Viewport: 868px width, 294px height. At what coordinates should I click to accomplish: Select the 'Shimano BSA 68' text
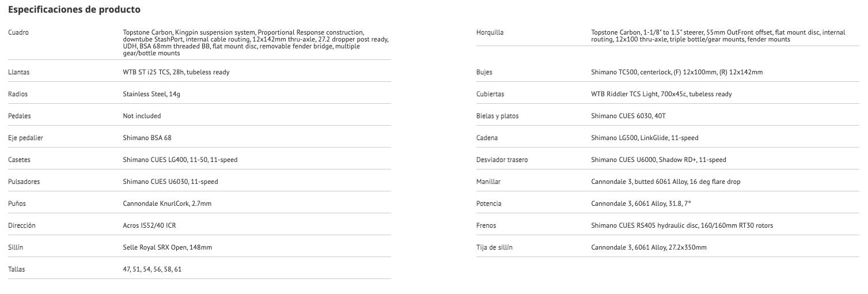point(147,138)
